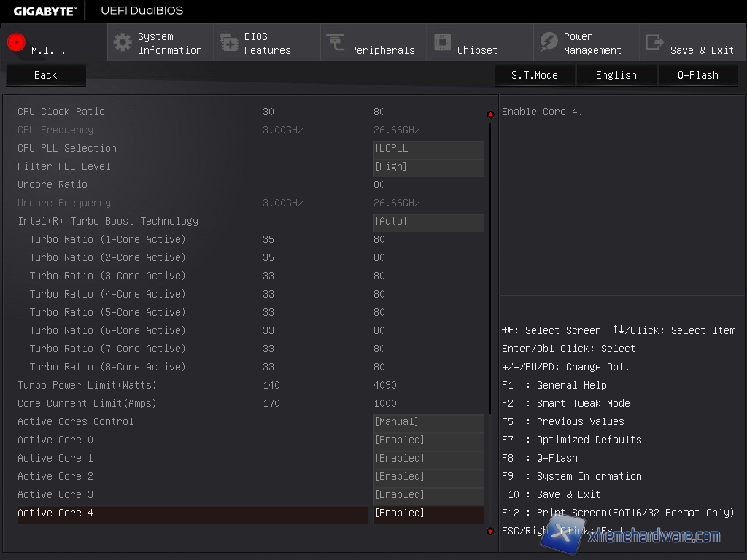Toggle Active Core 2 Enabled setting
Viewport: 747px width, 560px height.
click(428, 477)
